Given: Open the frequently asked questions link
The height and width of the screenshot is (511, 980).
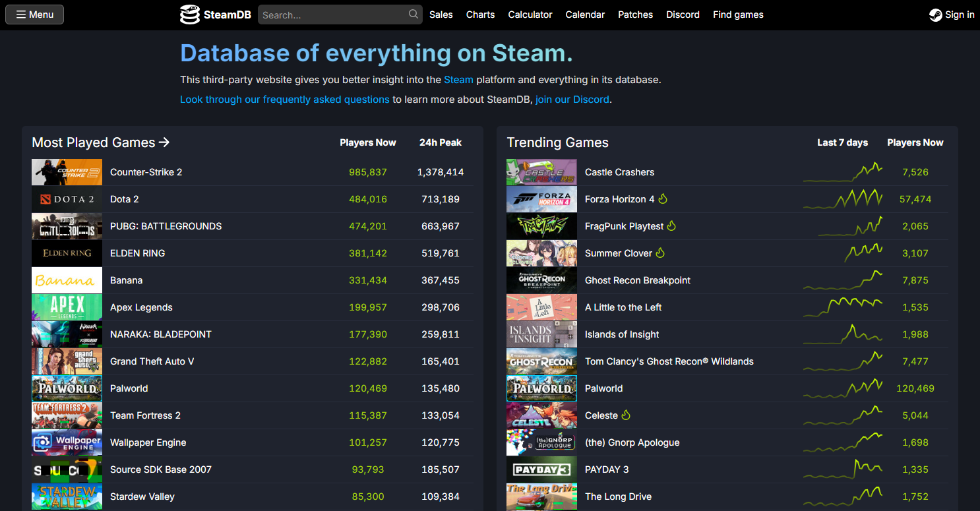Looking at the screenshot, I should point(284,99).
